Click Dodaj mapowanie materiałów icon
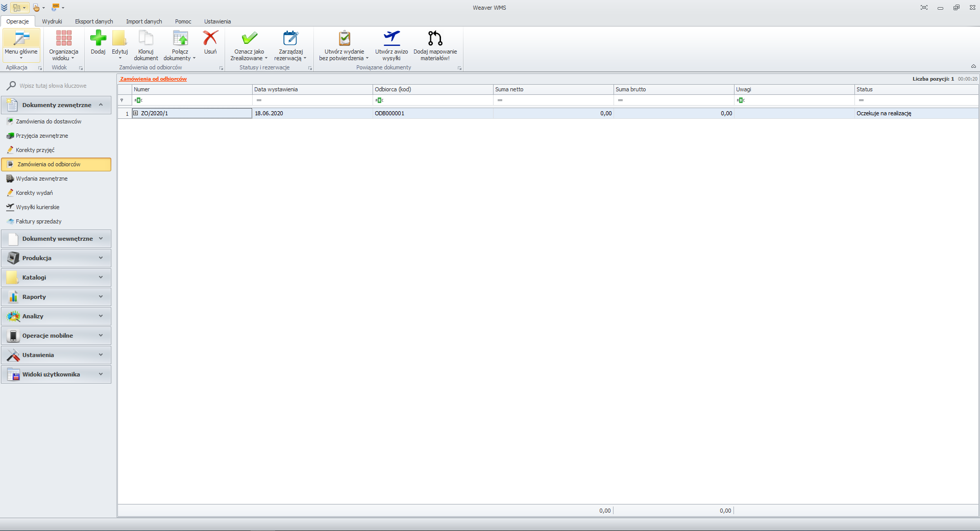The width and height of the screenshot is (980, 531). coord(435,39)
